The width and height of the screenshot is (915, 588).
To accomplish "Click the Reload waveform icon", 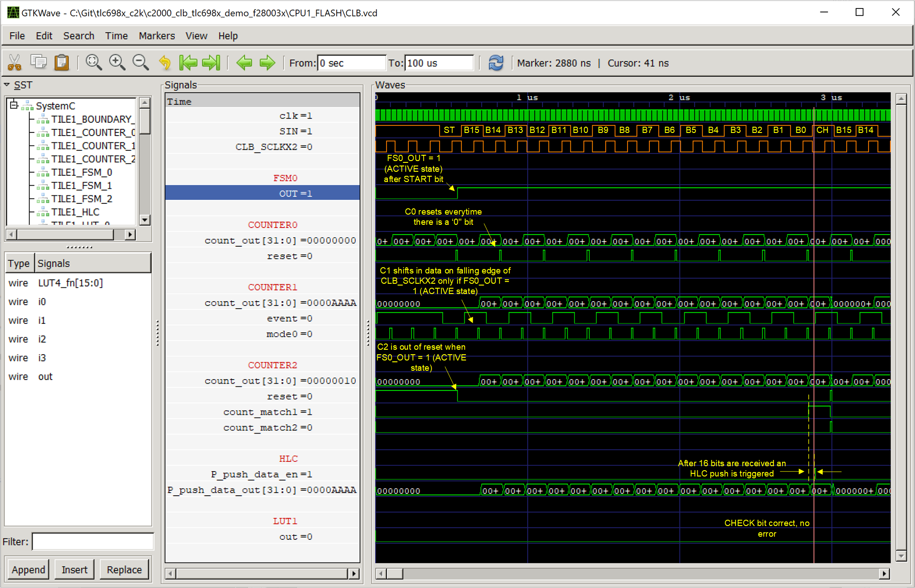I will click(x=496, y=62).
